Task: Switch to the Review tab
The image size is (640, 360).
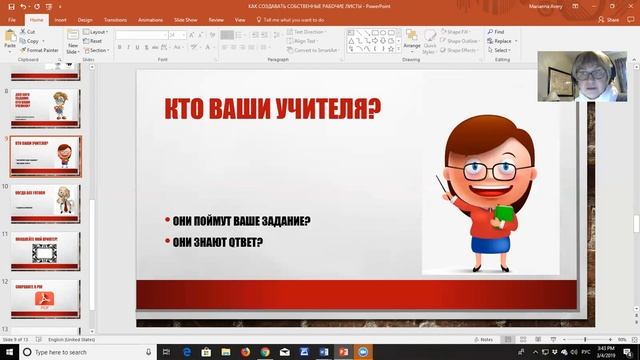Action: tap(216, 20)
